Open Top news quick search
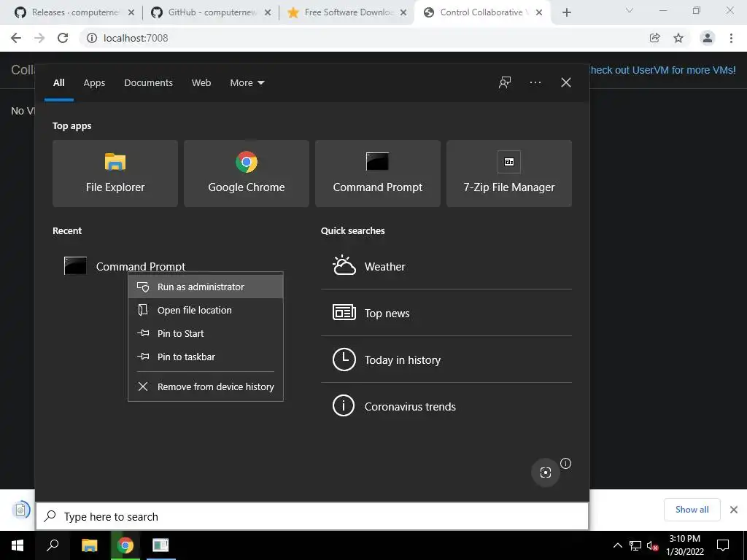The height and width of the screenshot is (560, 747). [446, 313]
